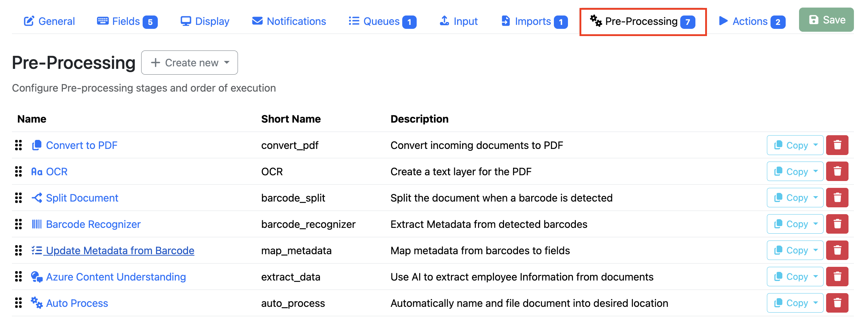Open the Split Document link
Viewport: 868px width, 331px height.
coord(82,198)
